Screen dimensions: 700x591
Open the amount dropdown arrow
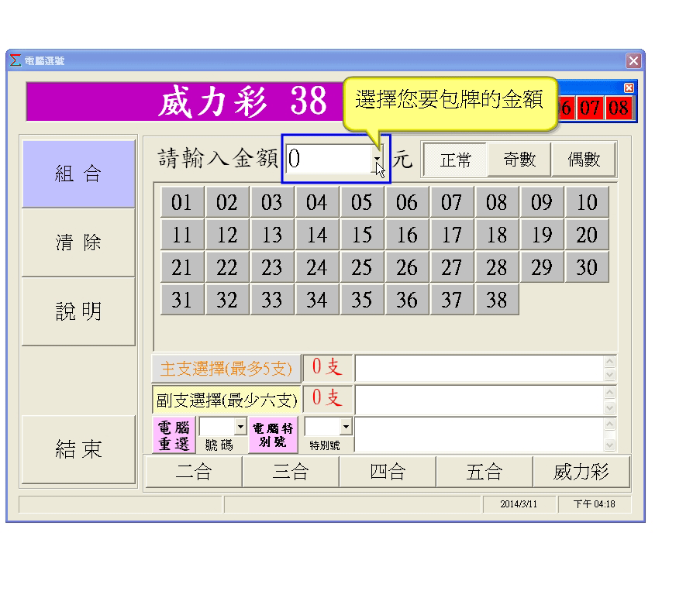pyautogui.click(x=378, y=159)
